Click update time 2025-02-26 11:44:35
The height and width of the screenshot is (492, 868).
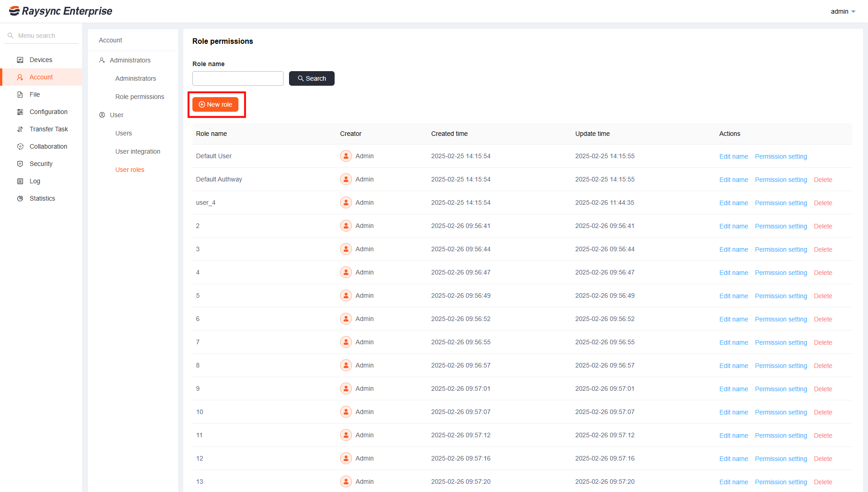604,202
